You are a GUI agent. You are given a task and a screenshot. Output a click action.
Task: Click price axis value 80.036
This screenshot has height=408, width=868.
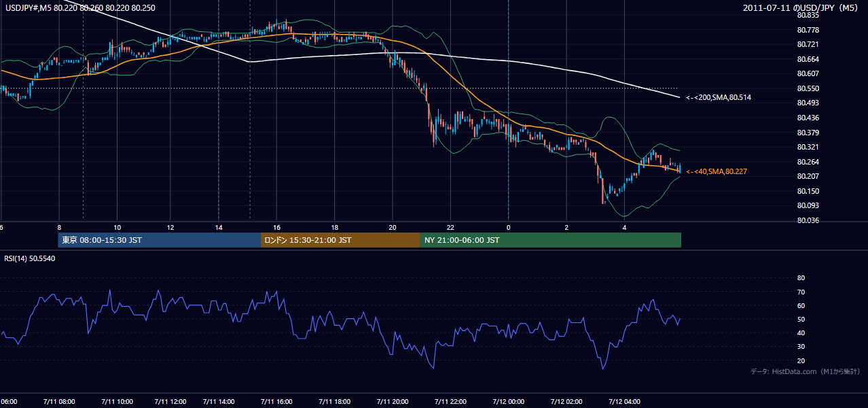pyautogui.click(x=808, y=220)
